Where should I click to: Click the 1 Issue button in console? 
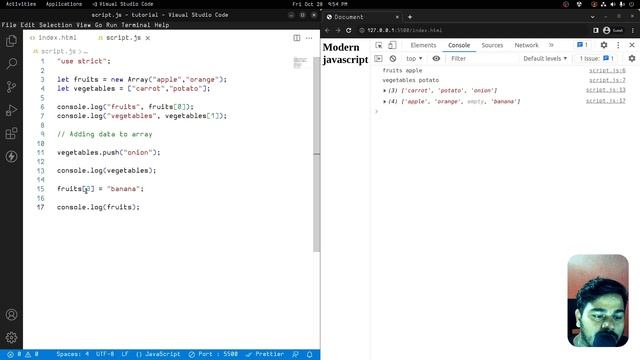click(596, 59)
